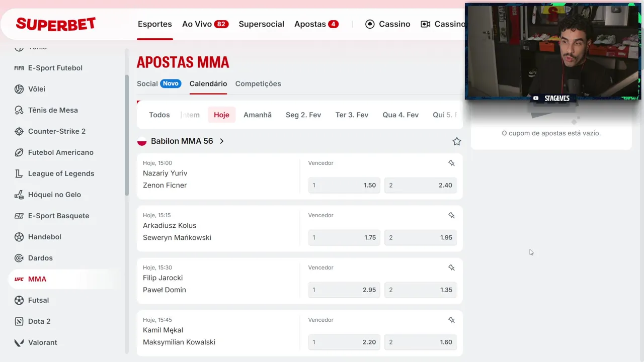Open the Futsal sport in sidebar
The height and width of the screenshot is (362, 644).
(39, 300)
